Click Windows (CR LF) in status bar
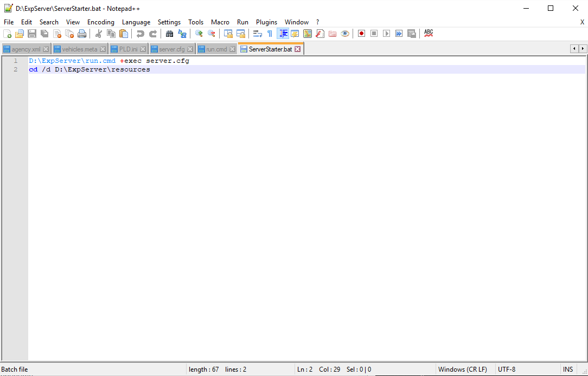Screen dimensions: 588x376 click(x=462, y=369)
